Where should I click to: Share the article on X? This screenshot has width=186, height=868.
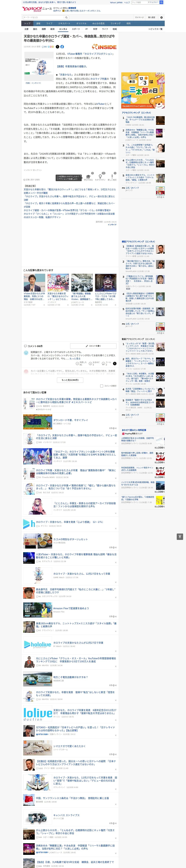click(x=57, y=47)
